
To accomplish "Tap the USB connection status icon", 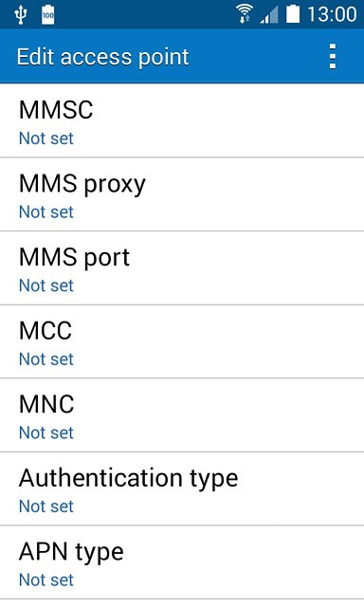I will pyautogui.click(x=21, y=15).
